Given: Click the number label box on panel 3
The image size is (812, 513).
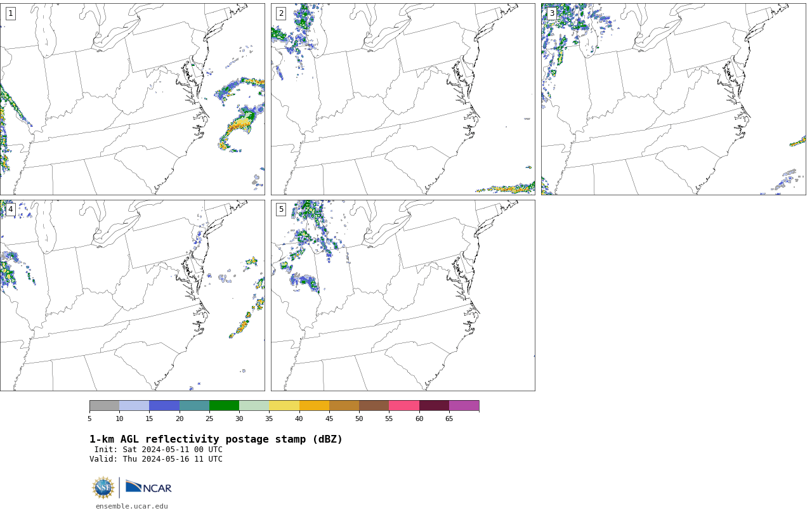Looking at the screenshot, I should pyautogui.click(x=552, y=13).
